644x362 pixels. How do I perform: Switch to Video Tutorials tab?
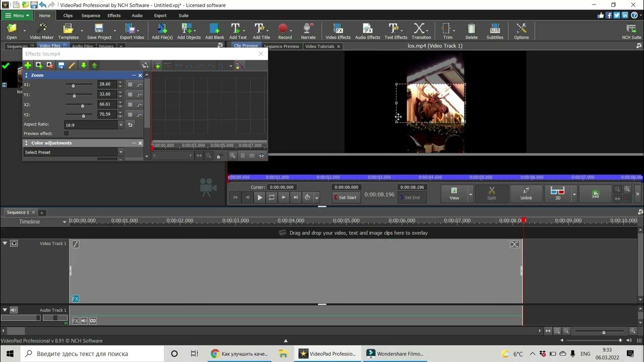[x=320, y=46]
